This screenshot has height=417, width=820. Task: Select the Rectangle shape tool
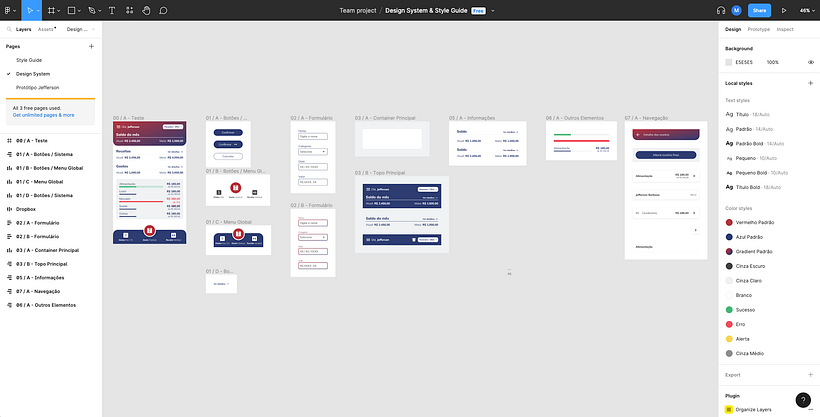72,10
